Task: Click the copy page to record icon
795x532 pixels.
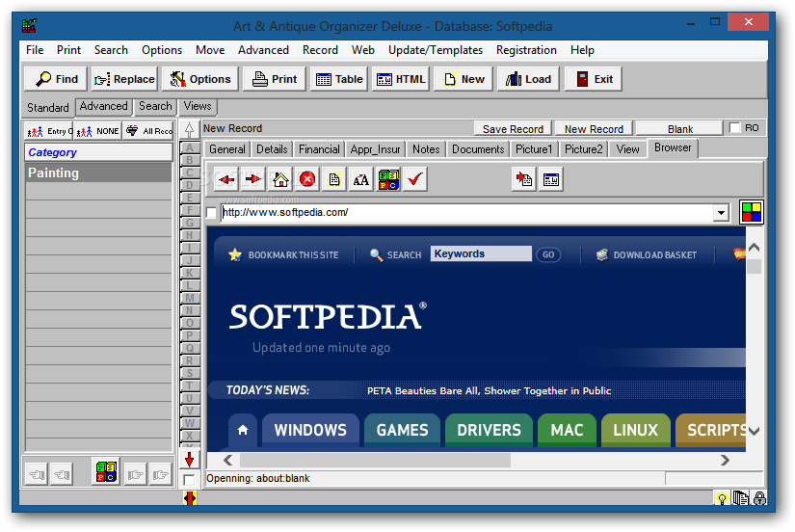Action: click(524, 179)
